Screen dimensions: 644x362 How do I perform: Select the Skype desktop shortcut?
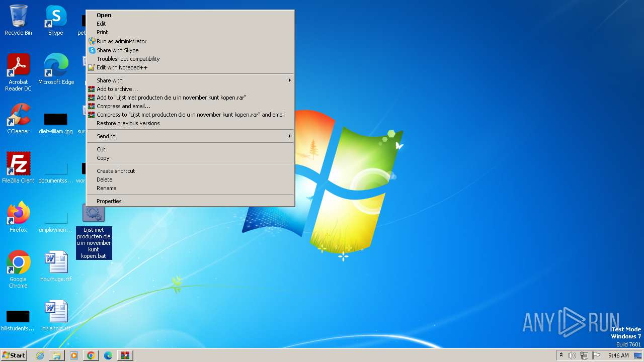pos(56,20)
